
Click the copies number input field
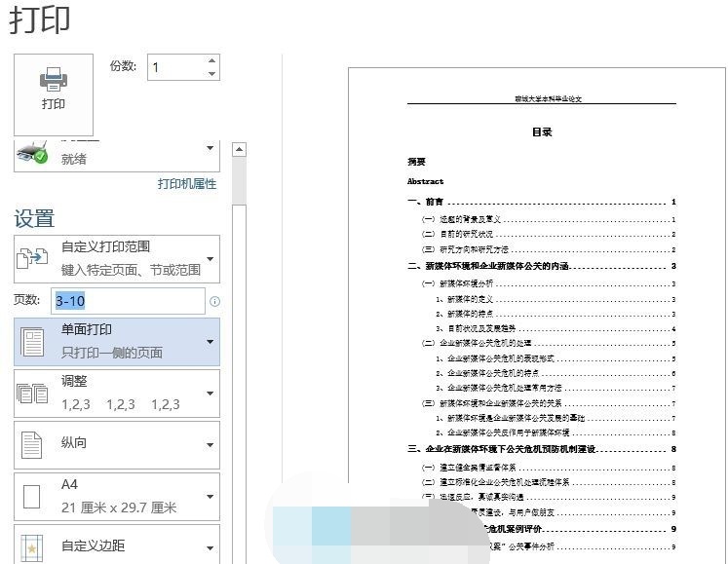[x=175, y=67]
